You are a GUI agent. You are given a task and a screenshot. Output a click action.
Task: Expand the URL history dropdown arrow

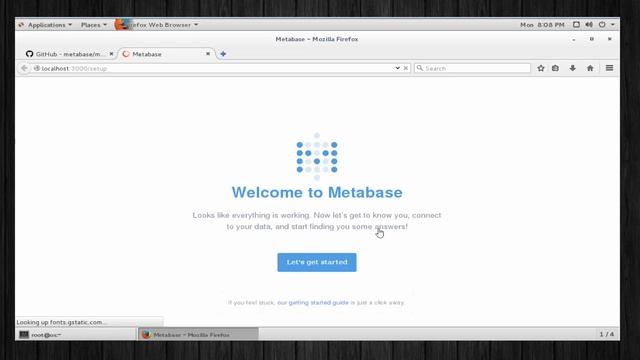coord(398,68)
